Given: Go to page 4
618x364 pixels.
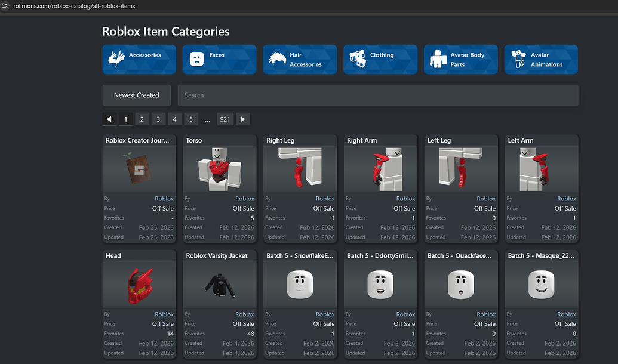Looking at the screenshot, I should point(174,119).
